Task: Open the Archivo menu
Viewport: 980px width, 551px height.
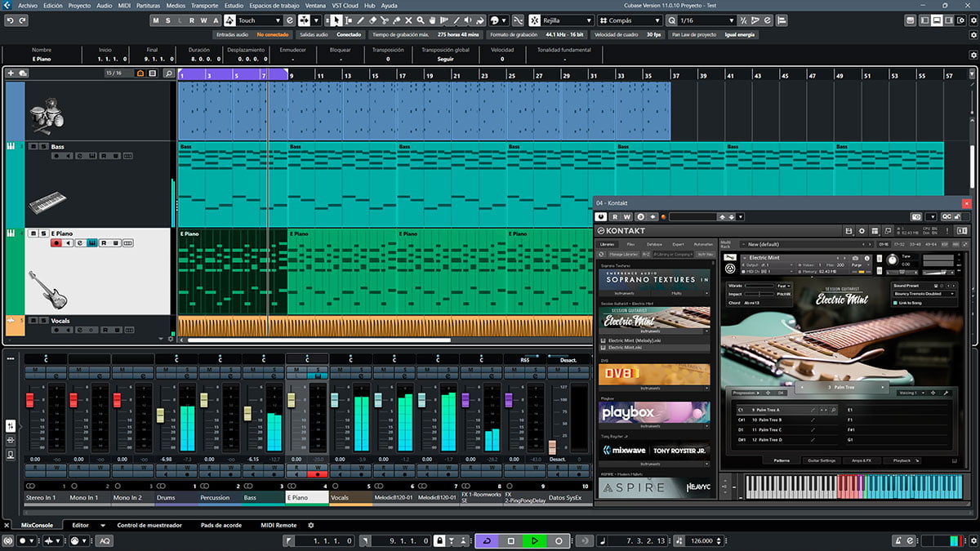Action: coord(27,5)
